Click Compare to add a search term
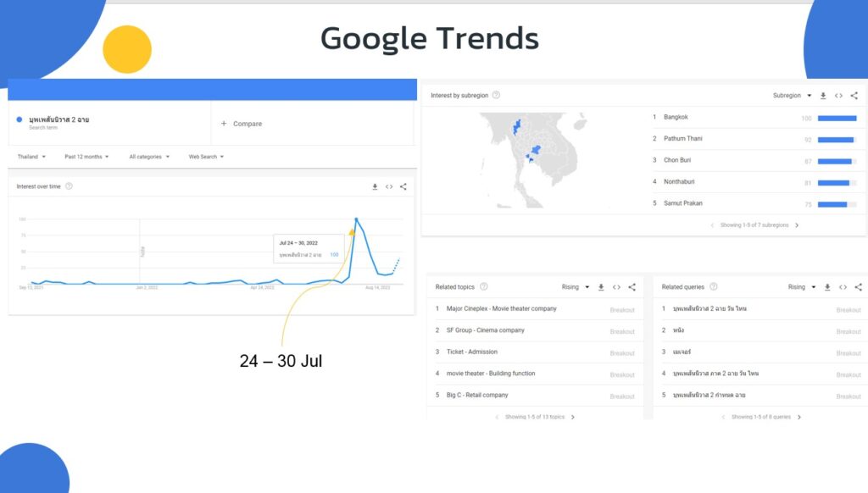Viewport: 868px width, 493px height. (242, 124)
